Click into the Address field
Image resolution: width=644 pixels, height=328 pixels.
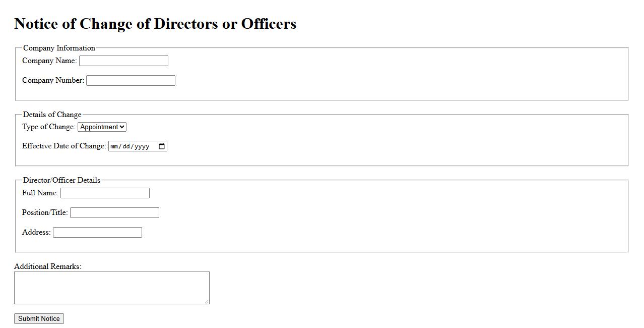tap(97, 233)
